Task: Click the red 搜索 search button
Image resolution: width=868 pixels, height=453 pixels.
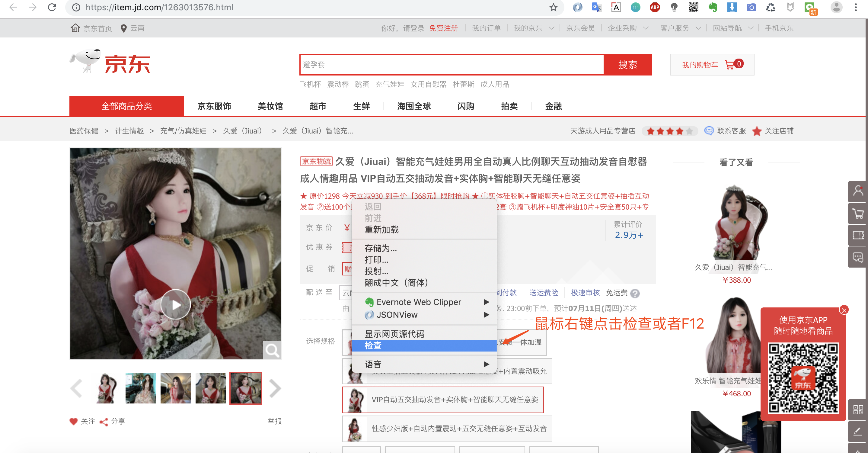Action: (x=627, y=64)
